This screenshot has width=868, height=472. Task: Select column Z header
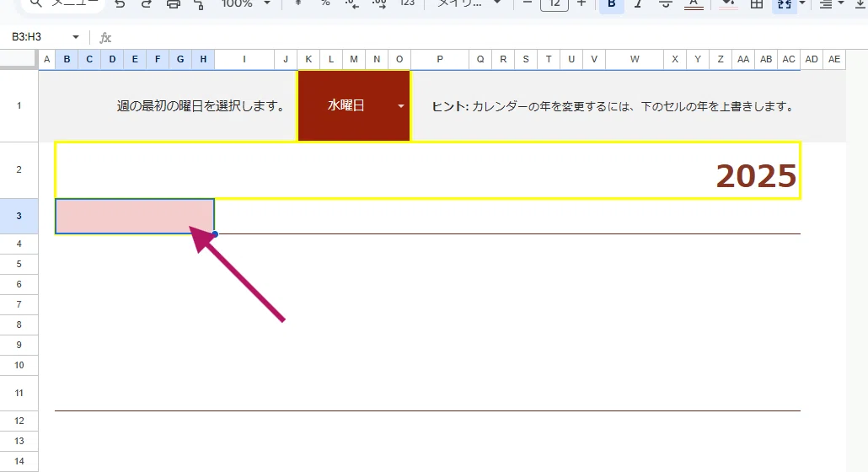coord(721,59)
